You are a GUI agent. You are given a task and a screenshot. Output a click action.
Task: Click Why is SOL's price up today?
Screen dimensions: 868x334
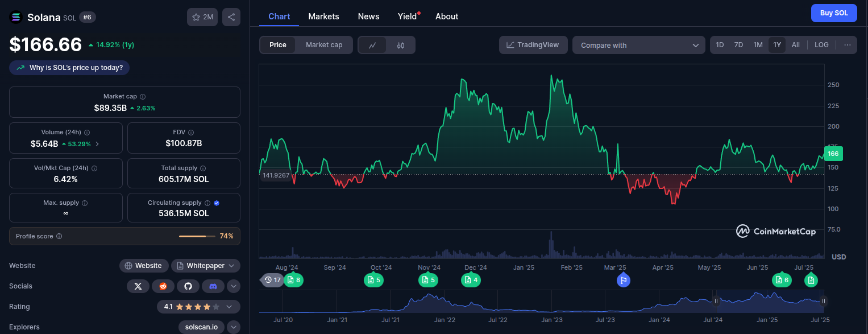pyautogui.click(x=70, y=68)
